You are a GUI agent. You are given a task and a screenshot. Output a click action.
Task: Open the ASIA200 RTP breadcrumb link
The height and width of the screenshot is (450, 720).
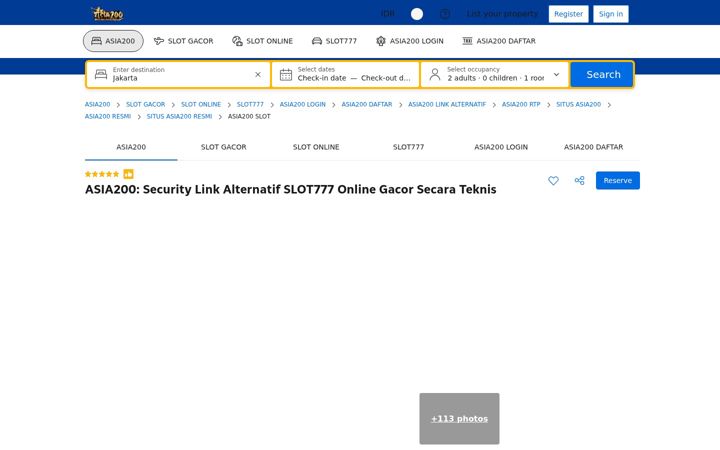pos(521,104)
